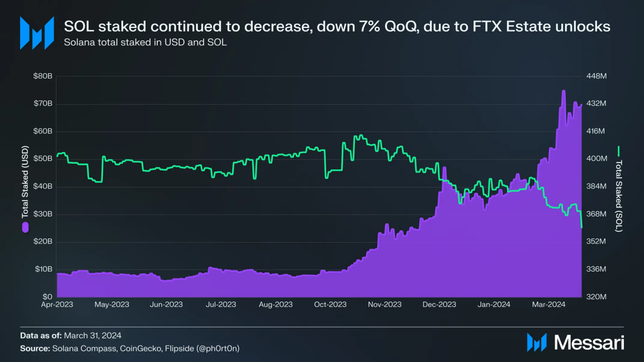644x362 pixels.
Task: Click the Dec-2023 date label
Action: [439, 305]
